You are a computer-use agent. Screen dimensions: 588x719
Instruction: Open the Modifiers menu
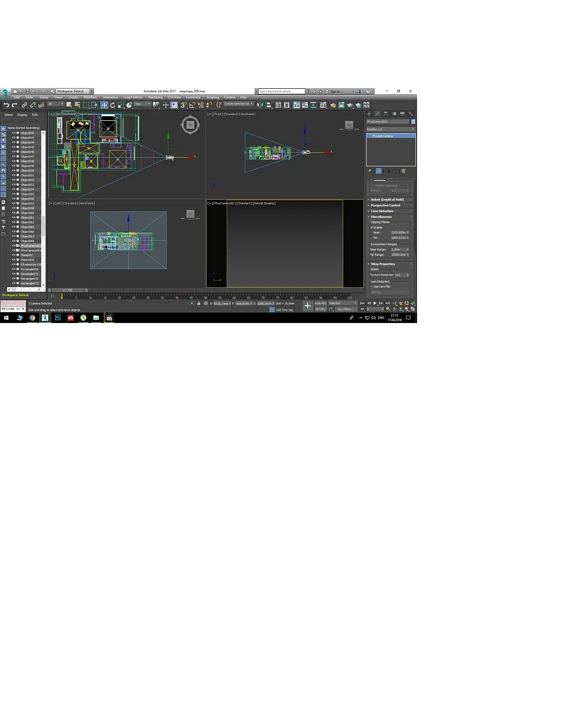click(90, 97)
